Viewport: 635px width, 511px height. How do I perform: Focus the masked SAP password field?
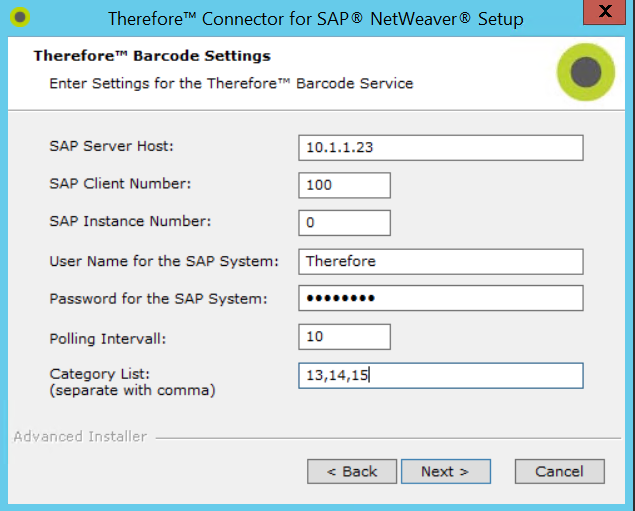point(440,298)
